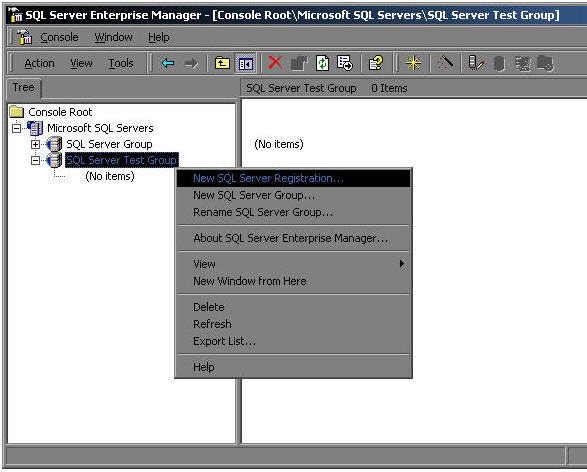Click the grayed New Login toolbar icon
Viewport: 587px width, 472px height.
tap(523, 64)
